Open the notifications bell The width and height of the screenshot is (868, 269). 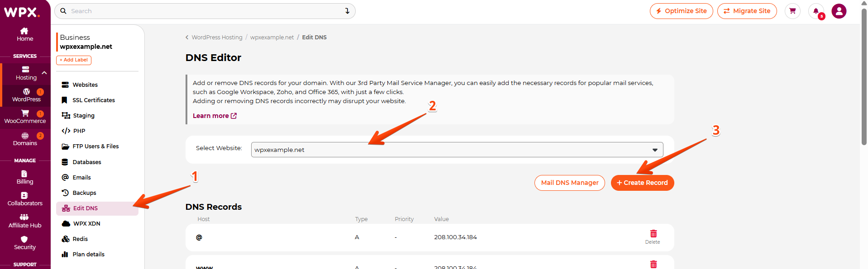point(816,11)
